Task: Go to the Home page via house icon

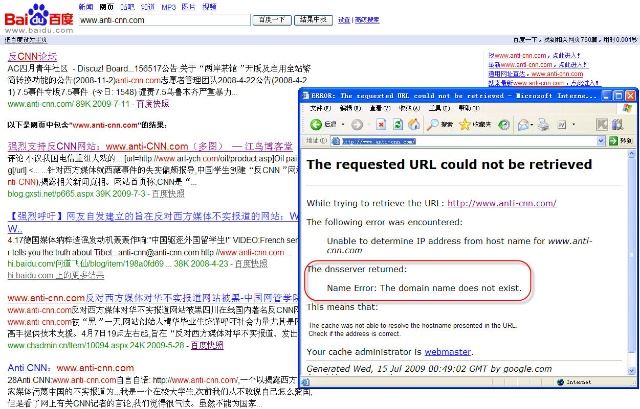Action: click(414, 124)
